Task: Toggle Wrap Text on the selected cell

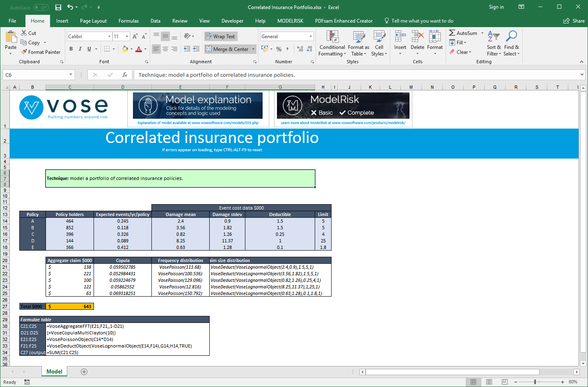Action: pyautogui.click(x=220, y=36)
